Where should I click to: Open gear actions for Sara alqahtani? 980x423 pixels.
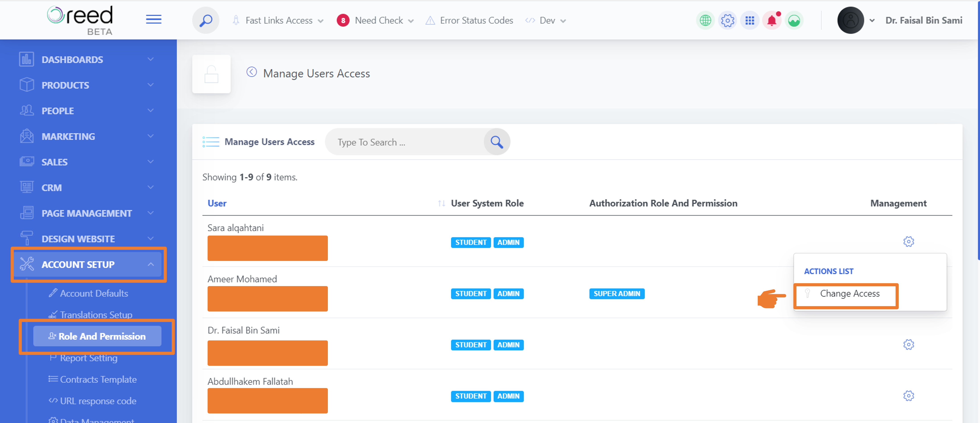pos(909,242)
